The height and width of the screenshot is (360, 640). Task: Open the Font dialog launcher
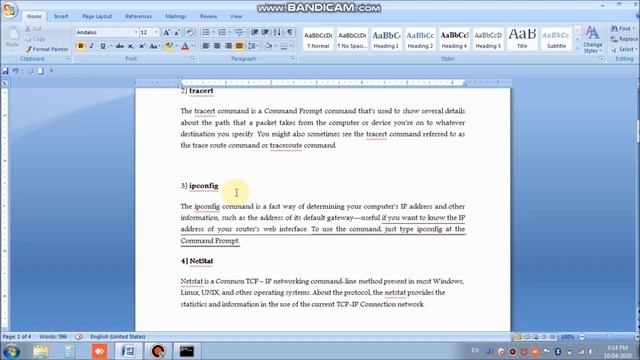coord(193,59)
